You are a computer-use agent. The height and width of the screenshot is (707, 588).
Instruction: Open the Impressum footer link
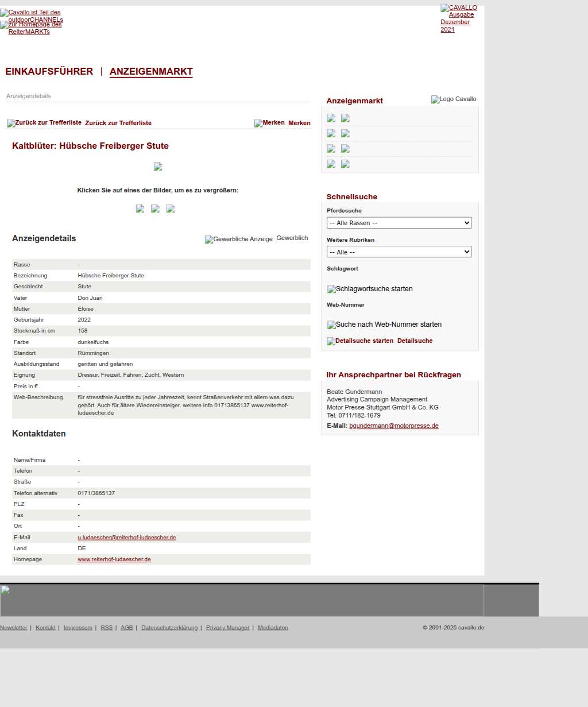point(78,628)
